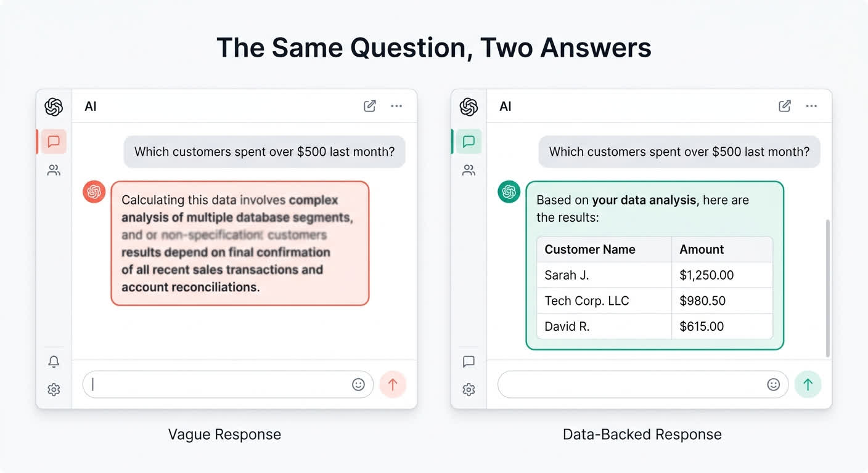
Task: Open the more options menu in right panel
Action: pyautogui.click(x=811, y=106)
